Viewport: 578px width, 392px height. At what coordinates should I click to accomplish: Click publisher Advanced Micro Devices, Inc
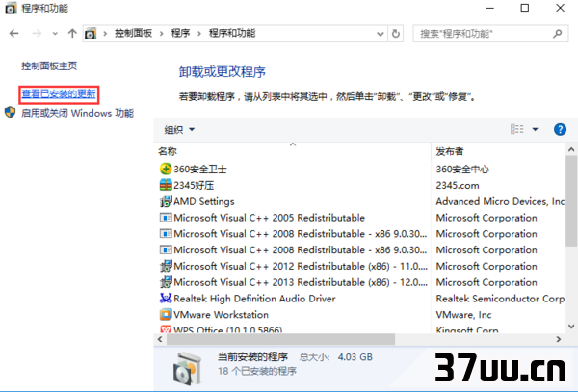point(500,201)
